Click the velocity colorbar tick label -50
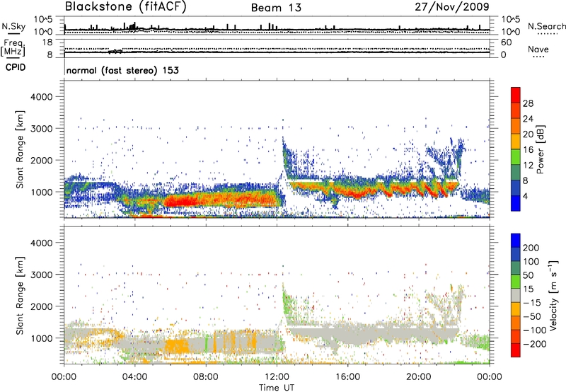 click(x=532, y=316)
